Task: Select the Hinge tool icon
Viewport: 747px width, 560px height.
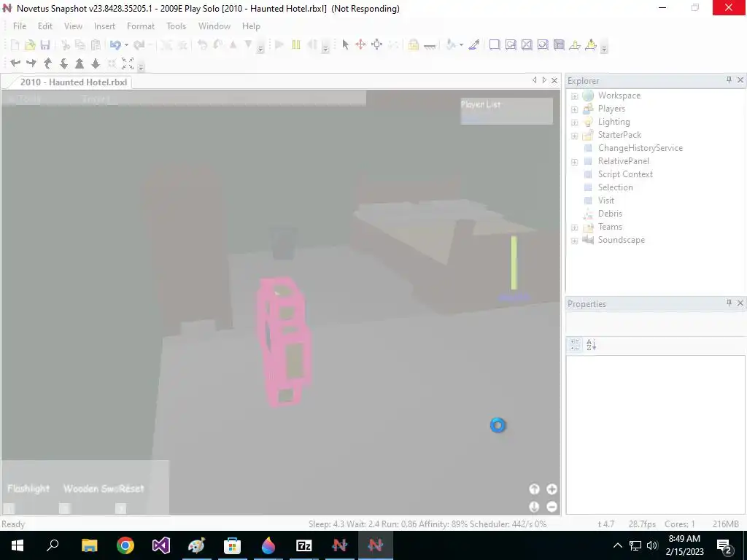Action: coord(575,44)
